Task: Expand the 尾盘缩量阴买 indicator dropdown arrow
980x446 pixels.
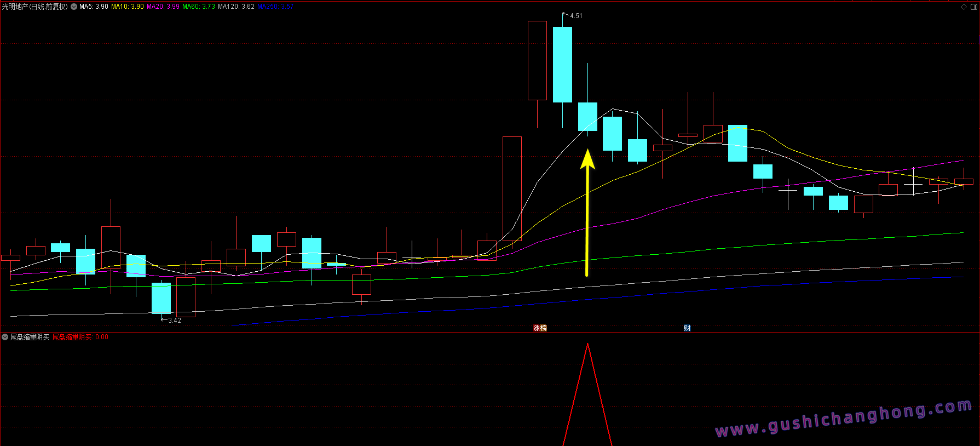Action: coord(5,337)
